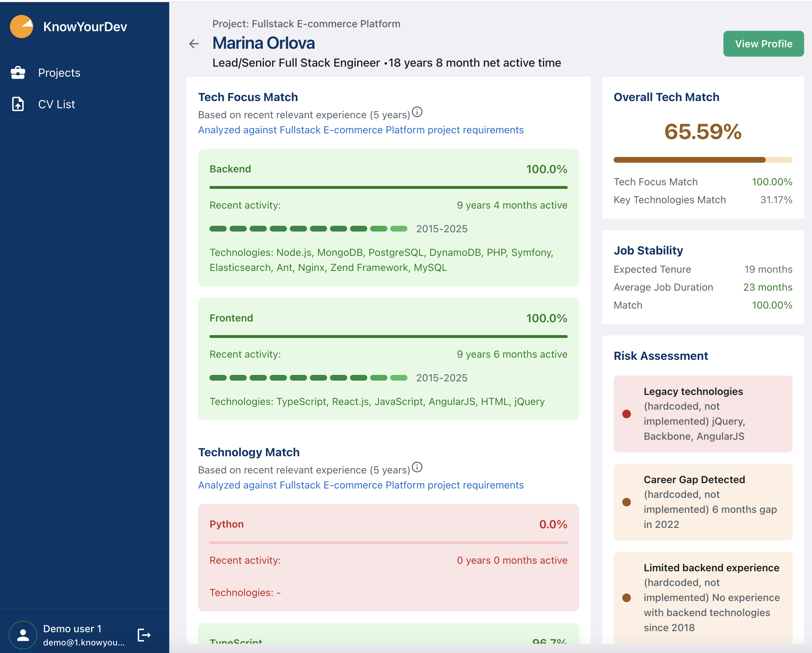Screen dimensions: 812x653
Task: Click the Career Gap Detected risk item
Action: tap(702, 502)
